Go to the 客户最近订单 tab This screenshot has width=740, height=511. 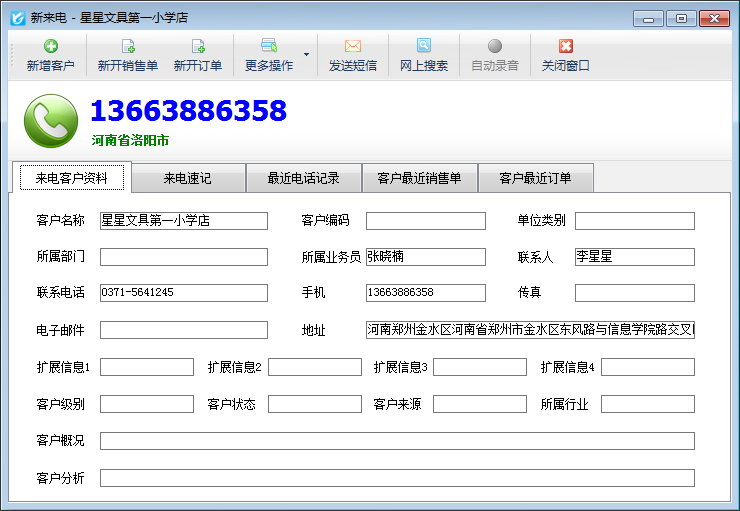[535, 178]
